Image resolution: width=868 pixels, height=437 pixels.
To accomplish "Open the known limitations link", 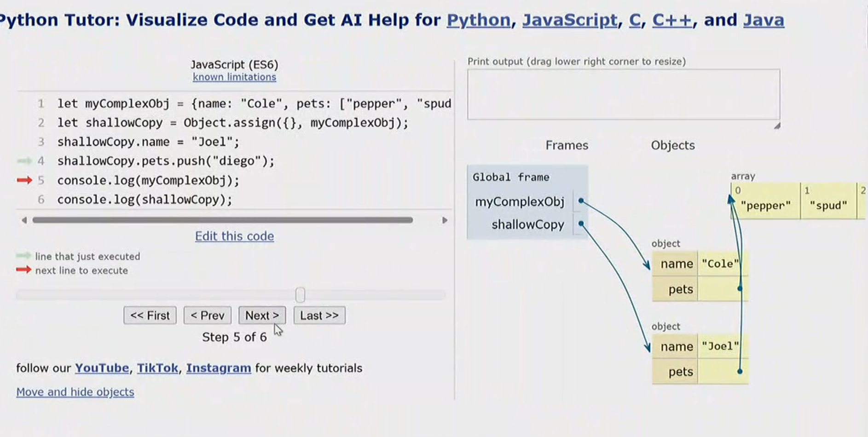I will (x=234, y=77).
